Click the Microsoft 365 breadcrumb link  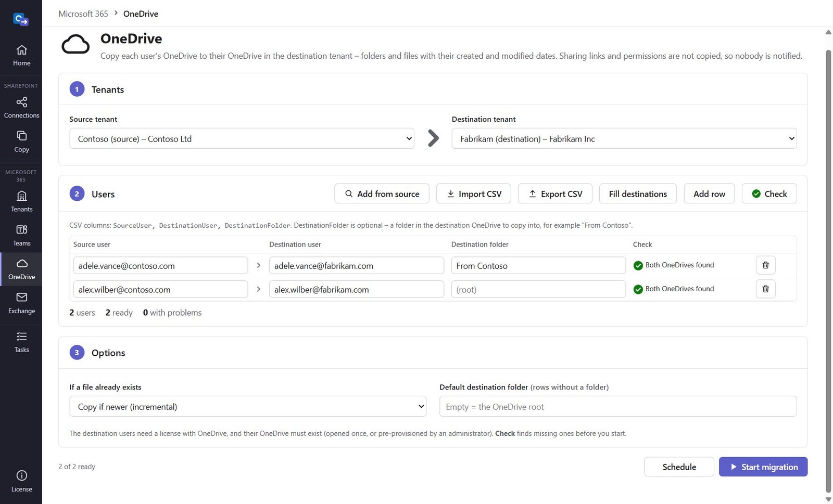click(x=83, y=14)
